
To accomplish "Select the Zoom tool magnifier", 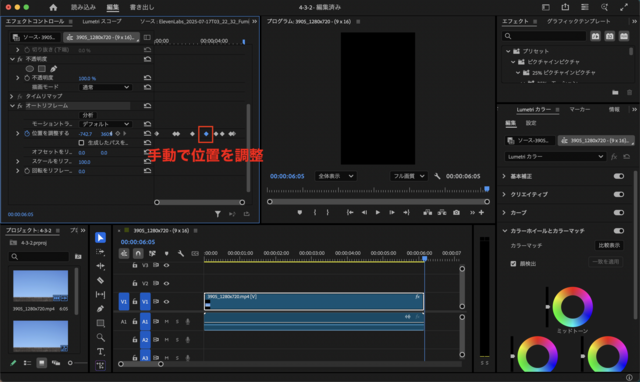I will 100,338.
